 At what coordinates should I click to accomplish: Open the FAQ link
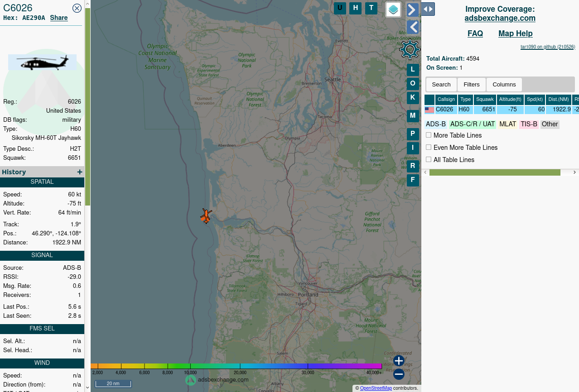tap(475, 33)
